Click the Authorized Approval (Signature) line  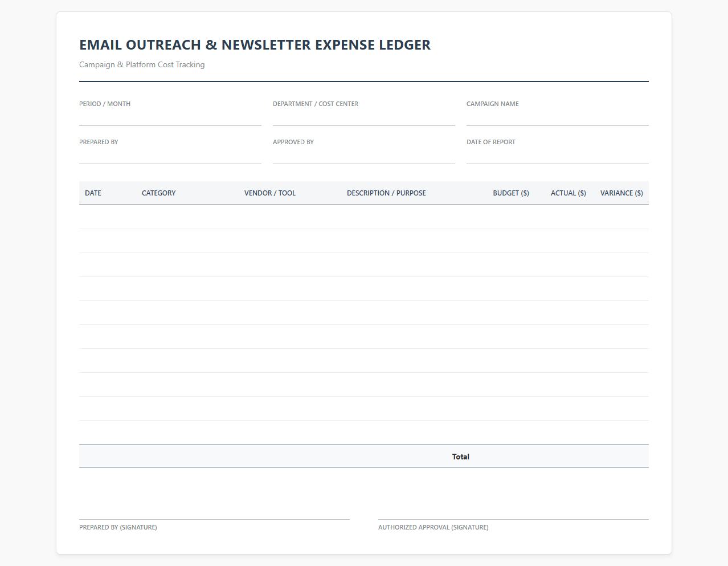click(513, 519)
